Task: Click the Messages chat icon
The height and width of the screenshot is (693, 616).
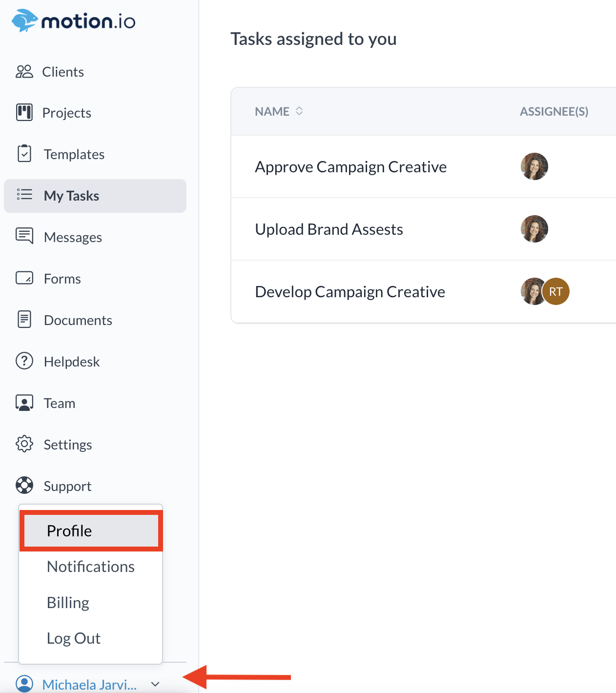Action: click(x=24, y=236)
